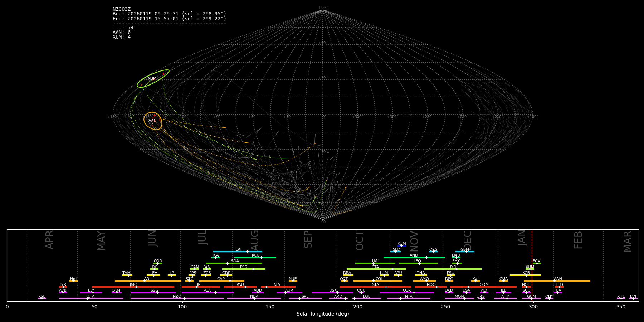Click the GUM shower bar
The width and height of the screenshot is (644, 322).
(531, 298)
